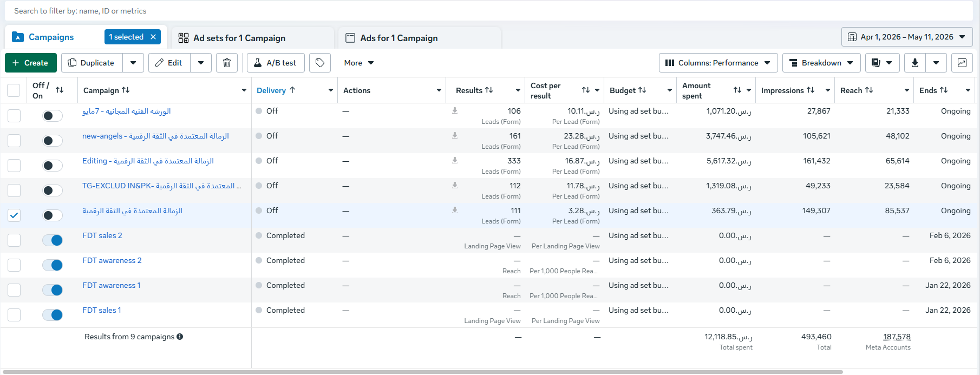980x375 pixels.
Task: Open the charts view icon
Action: [x=962, y=63]
